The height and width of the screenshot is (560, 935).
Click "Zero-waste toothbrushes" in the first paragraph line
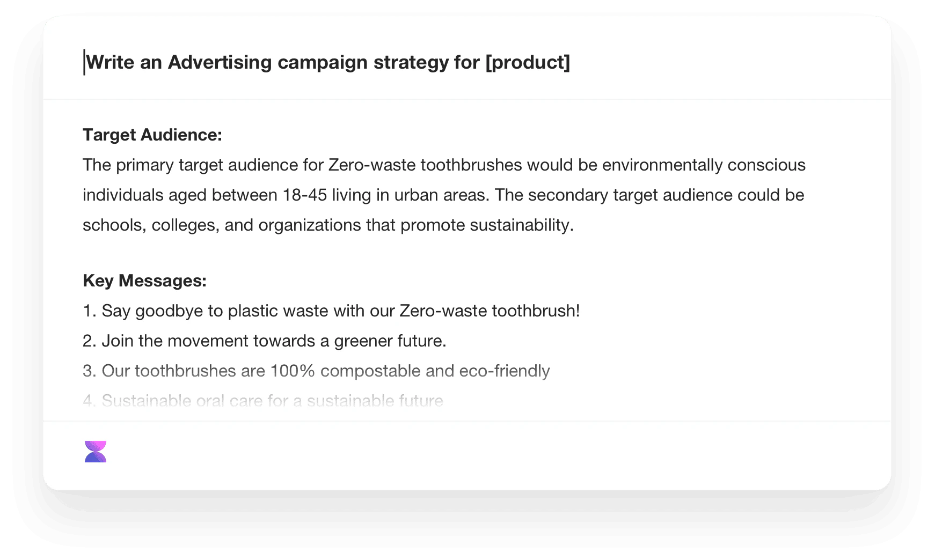[425, 165]
